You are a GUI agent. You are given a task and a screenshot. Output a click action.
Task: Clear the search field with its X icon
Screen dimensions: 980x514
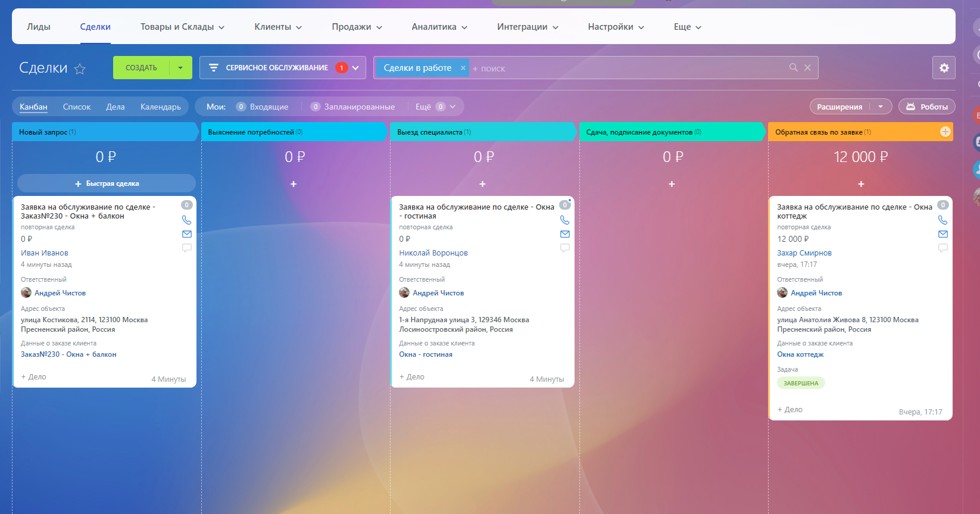pyautogui.click(x=807, y=67)
